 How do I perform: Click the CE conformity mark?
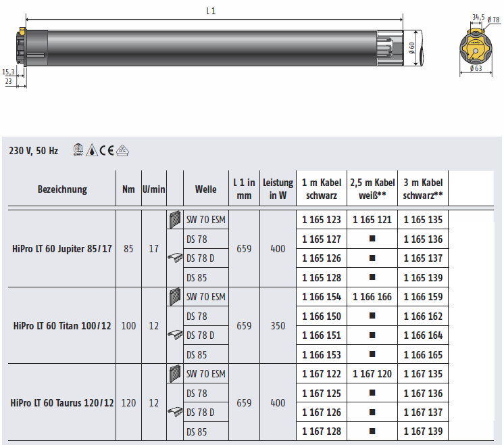click(x=107, y=150)
